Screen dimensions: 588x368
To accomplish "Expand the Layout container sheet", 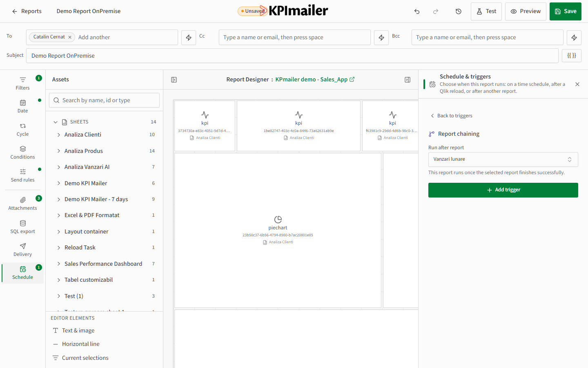I will coord(59,232).
